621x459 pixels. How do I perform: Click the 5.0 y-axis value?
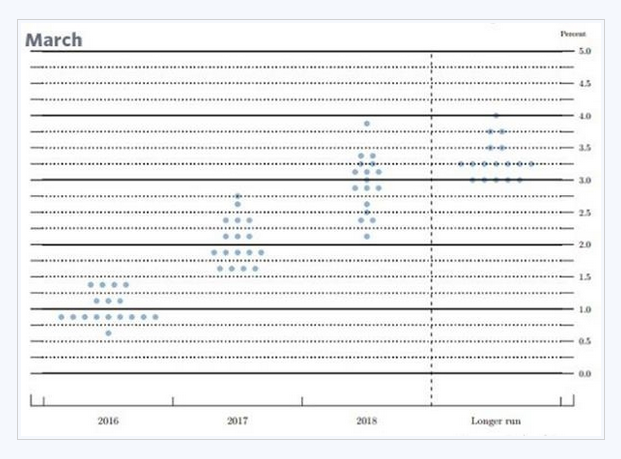pyautogui.click(x=584, y=51)
